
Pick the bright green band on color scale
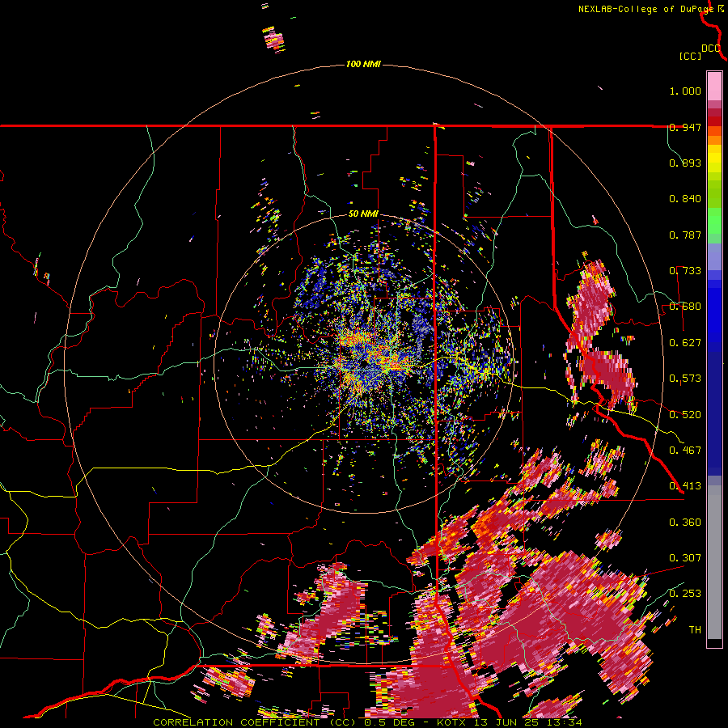[714, 221]
